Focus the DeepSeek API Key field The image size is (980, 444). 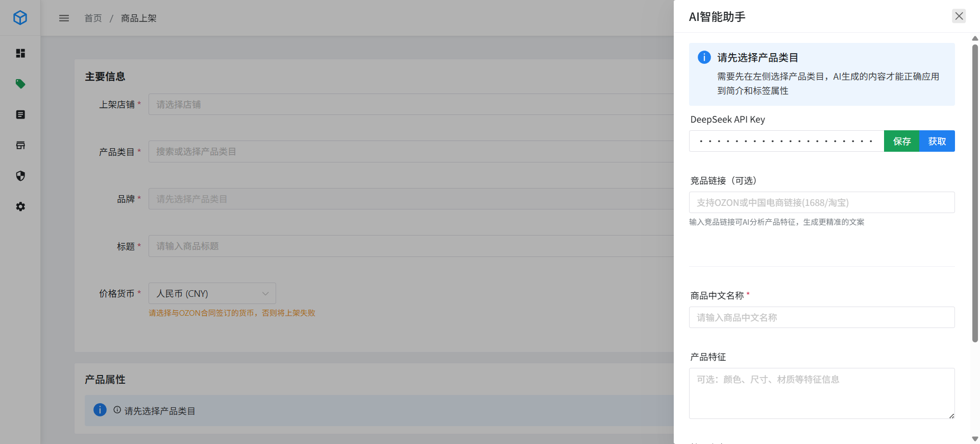click(786, 141)
